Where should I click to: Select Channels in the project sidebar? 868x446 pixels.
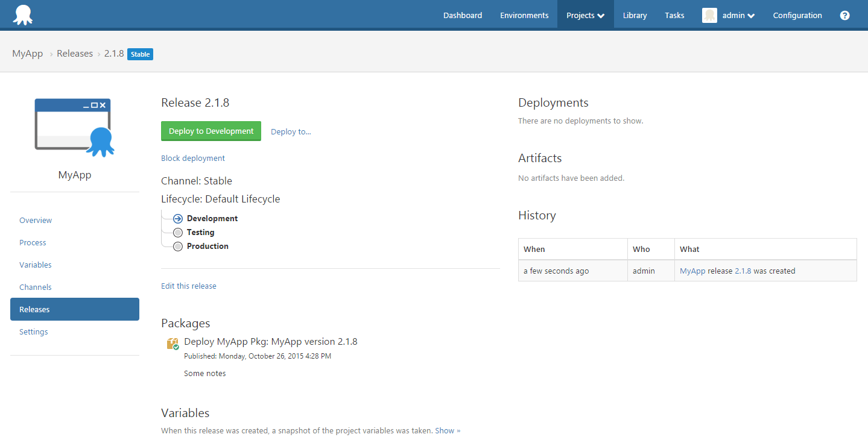pos(36,287)
